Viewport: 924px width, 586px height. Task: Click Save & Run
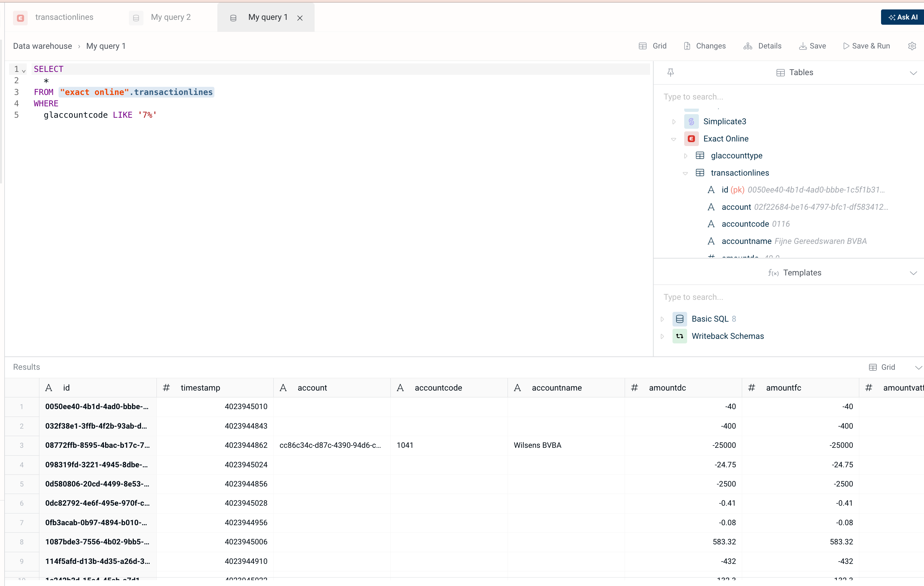point(866,46)
